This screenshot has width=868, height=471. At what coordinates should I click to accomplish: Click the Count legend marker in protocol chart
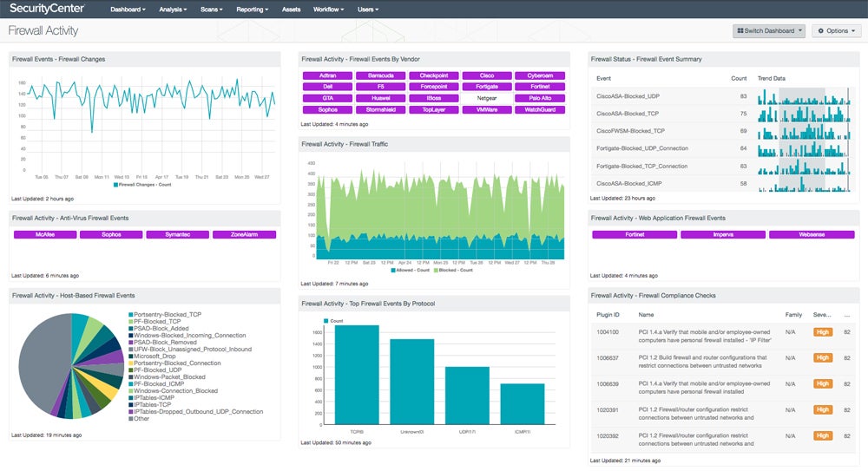coord(326,321)
